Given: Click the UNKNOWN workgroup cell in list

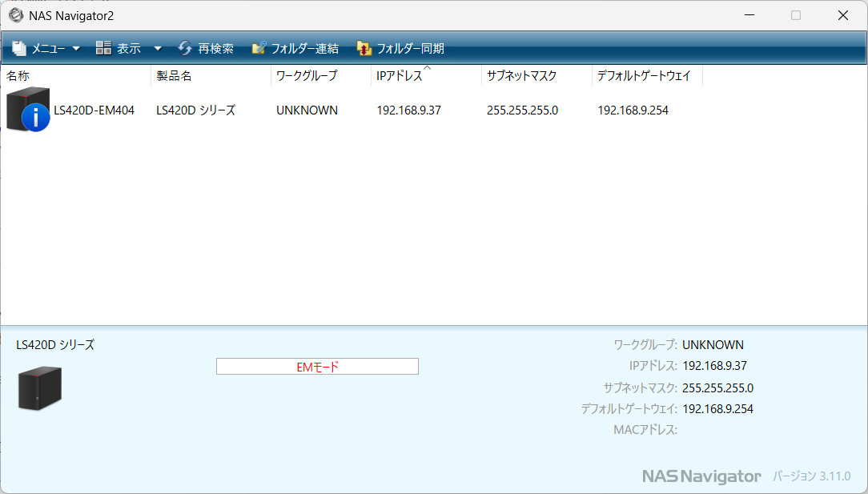Looking at the screenshot, I should click(x=307, y=110).
